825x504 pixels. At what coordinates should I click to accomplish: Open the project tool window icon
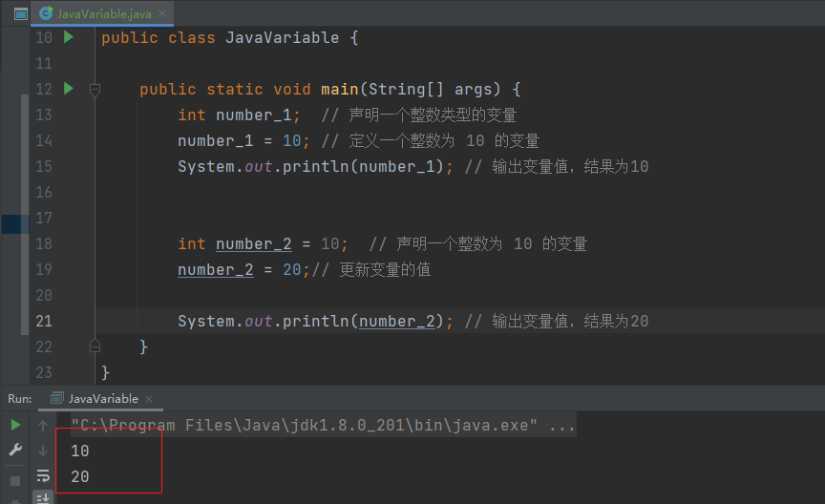click(20, 13)
